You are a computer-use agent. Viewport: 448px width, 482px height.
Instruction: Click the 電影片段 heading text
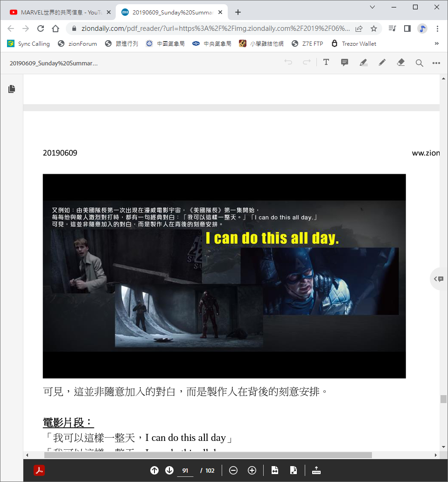(68, 422)
